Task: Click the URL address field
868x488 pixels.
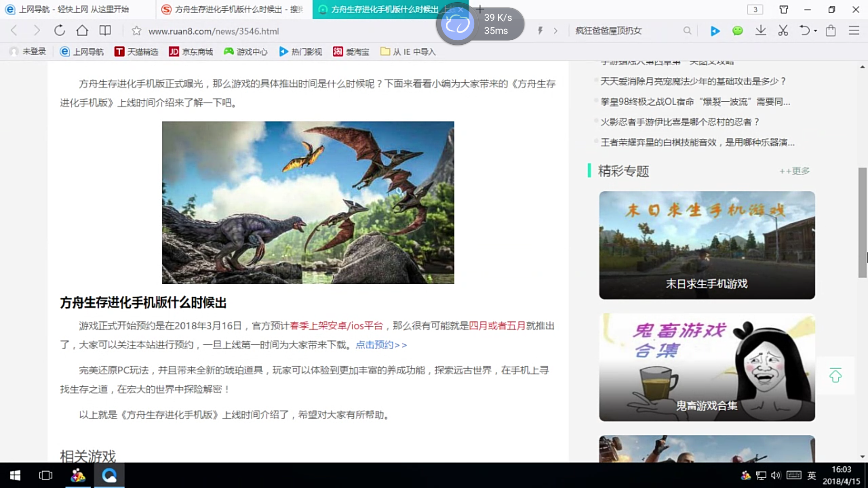Action: pyautogui.click(x=335, y=31)
